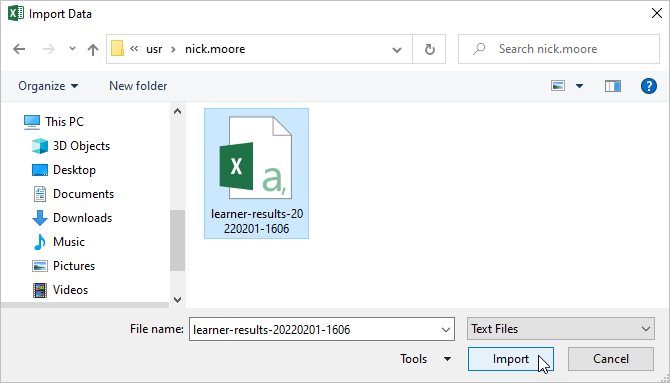Open Videos in the navigation pane
This screenshot has width=670, height=383.
point(61,289)
